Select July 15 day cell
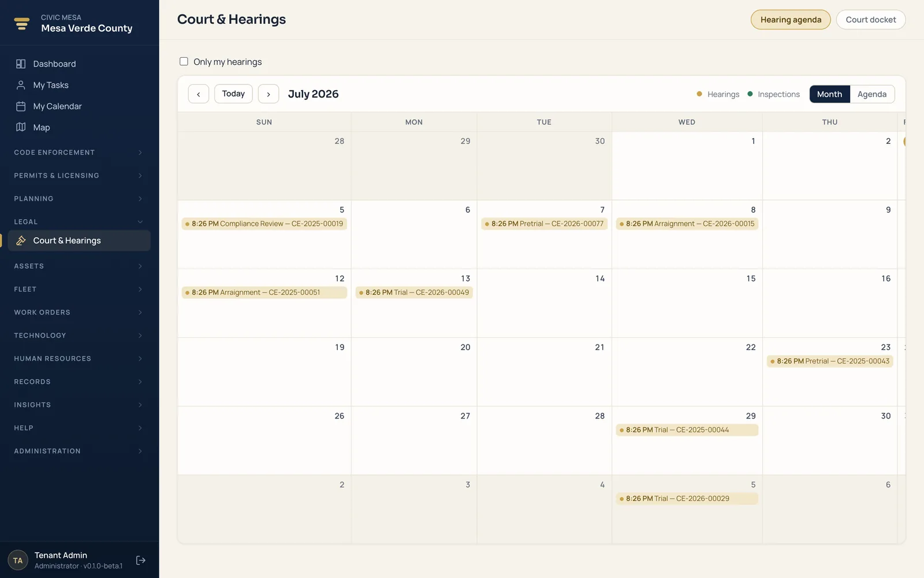This screenshot has height=578, width=924. pyautogui.click(x=687, y=303)
